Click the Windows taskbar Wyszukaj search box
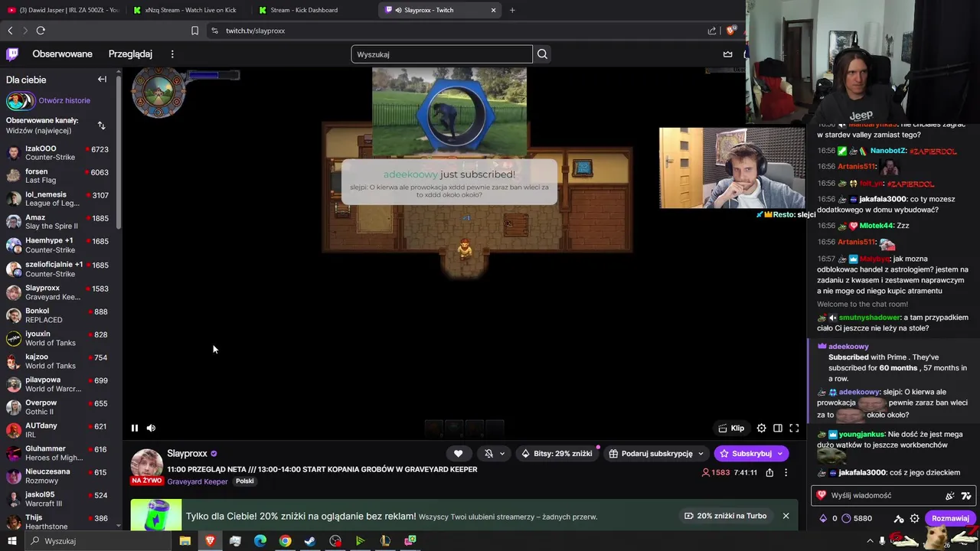This screenshot has width=980, height=551. [96, 541]
